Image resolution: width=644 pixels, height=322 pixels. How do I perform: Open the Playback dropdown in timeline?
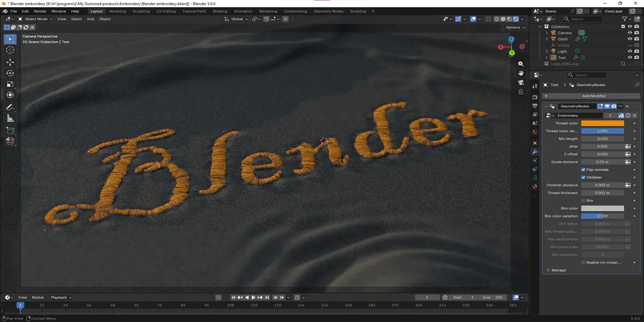point(61,297)
